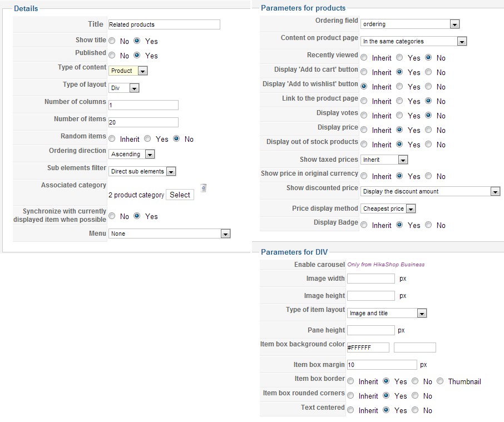Set Random items to Yes
This screenshot has width=504, height=422.
click(147, 139)
